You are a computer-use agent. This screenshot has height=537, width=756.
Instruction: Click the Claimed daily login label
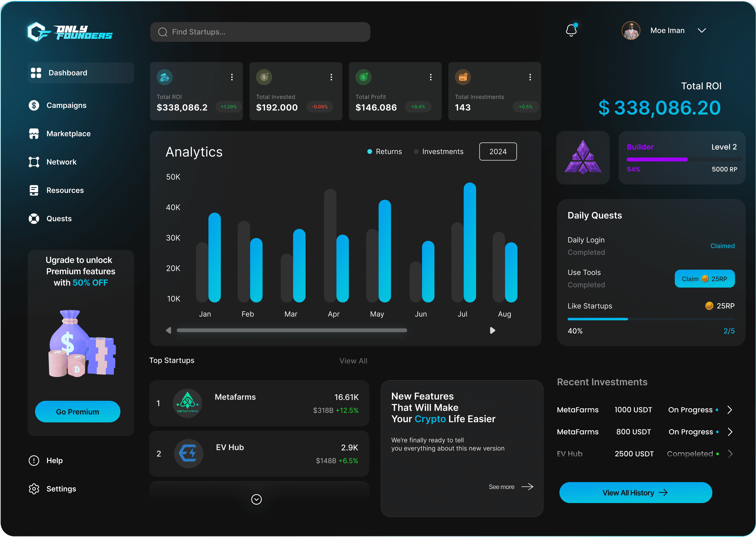723,246
